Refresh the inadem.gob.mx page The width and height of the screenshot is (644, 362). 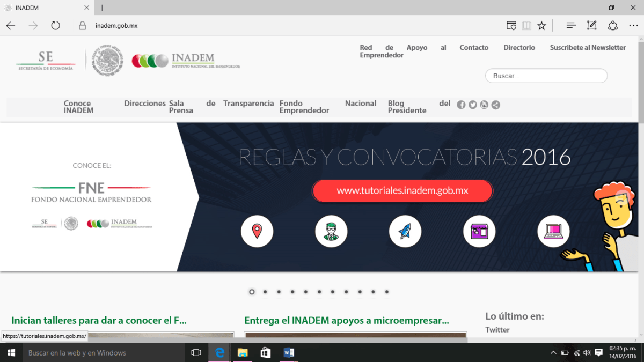point(55,25)
